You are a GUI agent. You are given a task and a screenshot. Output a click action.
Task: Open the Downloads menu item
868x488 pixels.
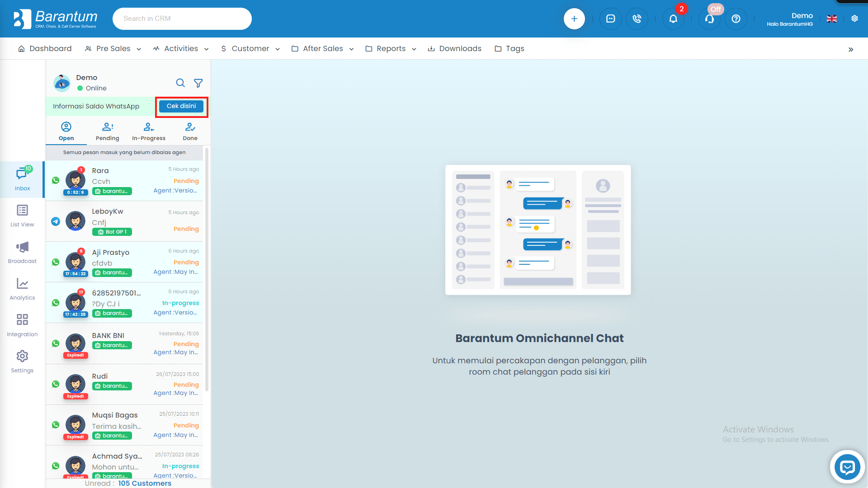(x=454, y=48)
